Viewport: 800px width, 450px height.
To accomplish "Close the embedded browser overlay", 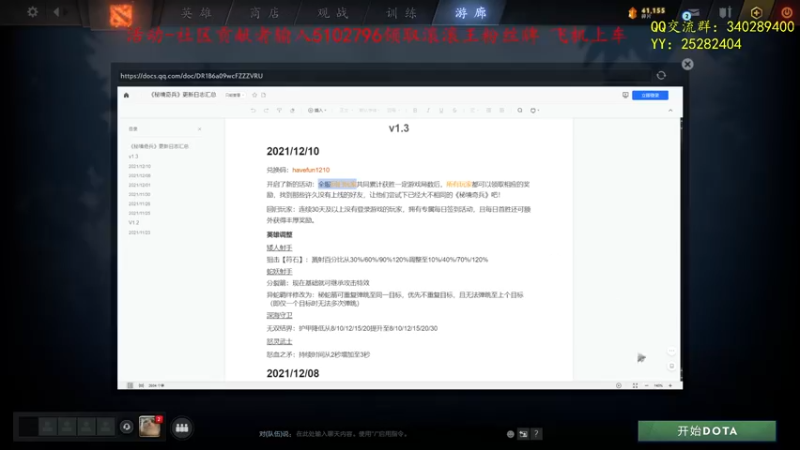I will coord(687,64).
